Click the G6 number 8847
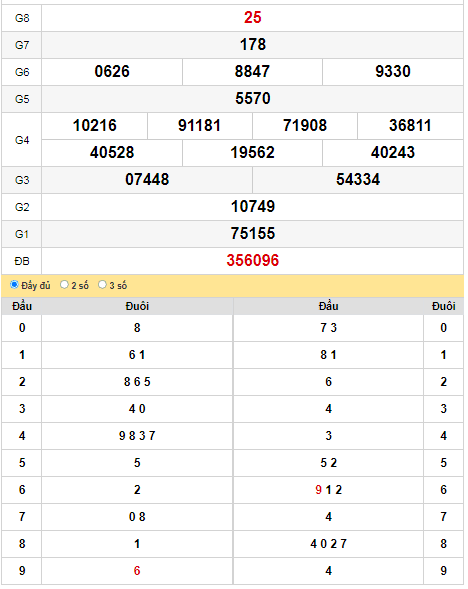Viewport: 468px width, 589px height. 252,72
